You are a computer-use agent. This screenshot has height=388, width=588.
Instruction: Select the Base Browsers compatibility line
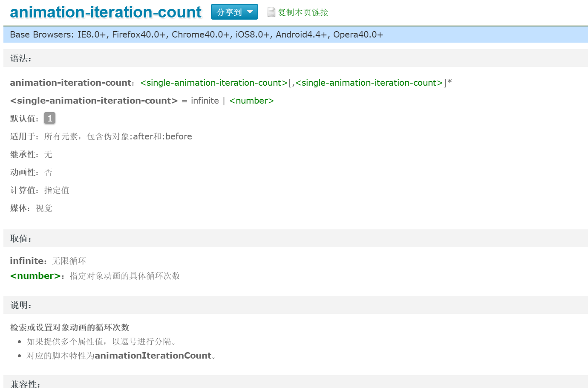pyautogui.click(x=296, y=35)
